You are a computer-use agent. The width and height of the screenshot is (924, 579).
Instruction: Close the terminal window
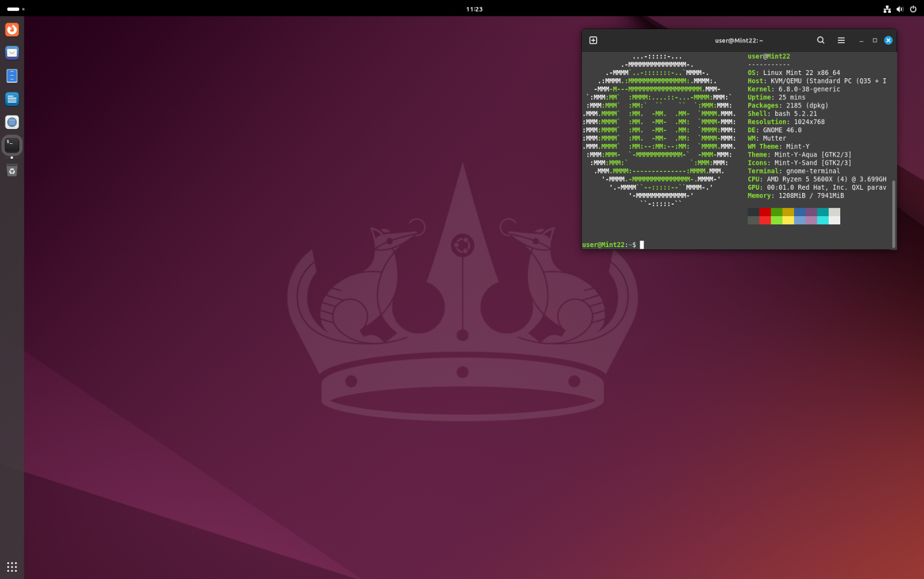coord(888,40)
